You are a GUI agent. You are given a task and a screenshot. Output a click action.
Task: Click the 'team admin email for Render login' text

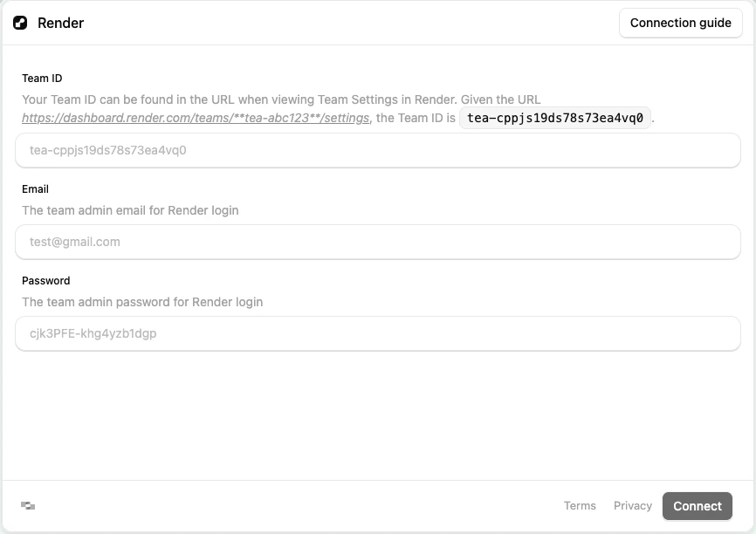pyautogui.click(x=130, y=210)
